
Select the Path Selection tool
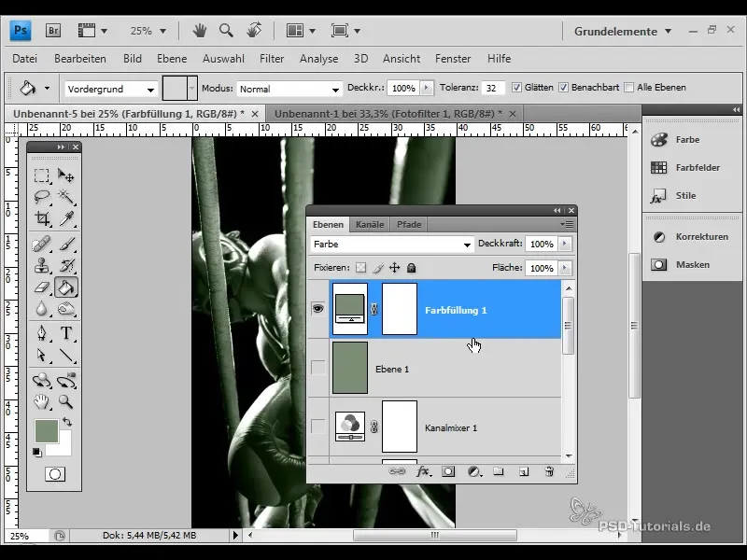(x=42, y=356)
